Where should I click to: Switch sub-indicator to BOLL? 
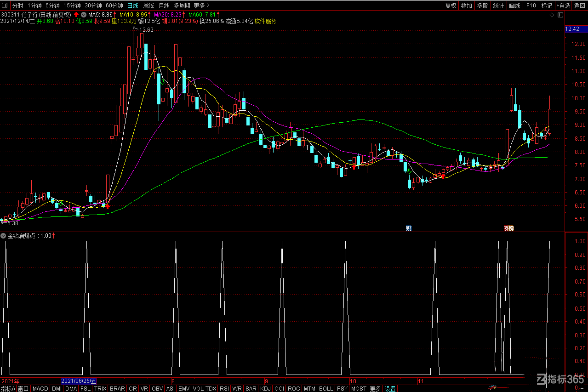point(326,388)
